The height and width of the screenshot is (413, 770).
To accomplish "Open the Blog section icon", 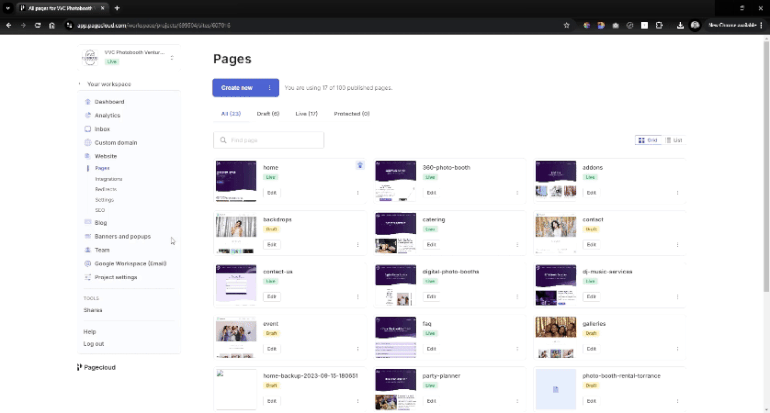I will click(88, 223).
